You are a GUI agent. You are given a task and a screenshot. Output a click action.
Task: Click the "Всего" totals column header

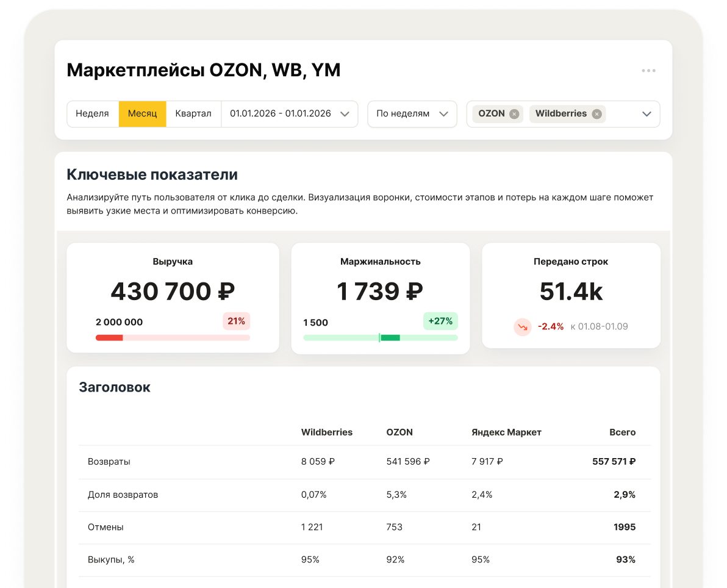pyautogui.click(x=623, y=432)
